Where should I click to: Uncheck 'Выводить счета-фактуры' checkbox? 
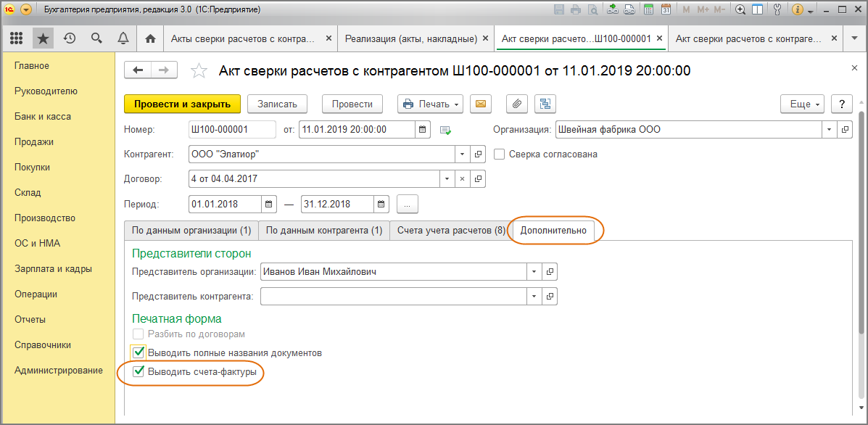139,373
